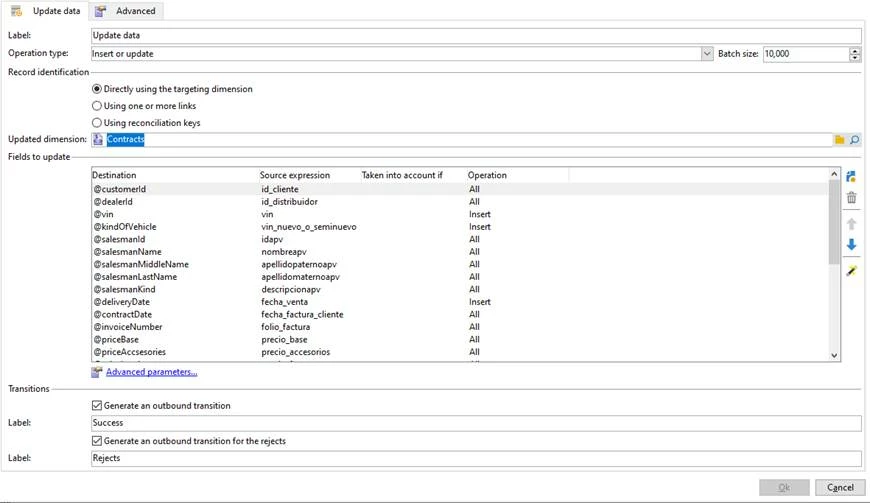Click the magnifier icon beside Contracts
Screen dimensions: 870x503
tap(854, 140)
